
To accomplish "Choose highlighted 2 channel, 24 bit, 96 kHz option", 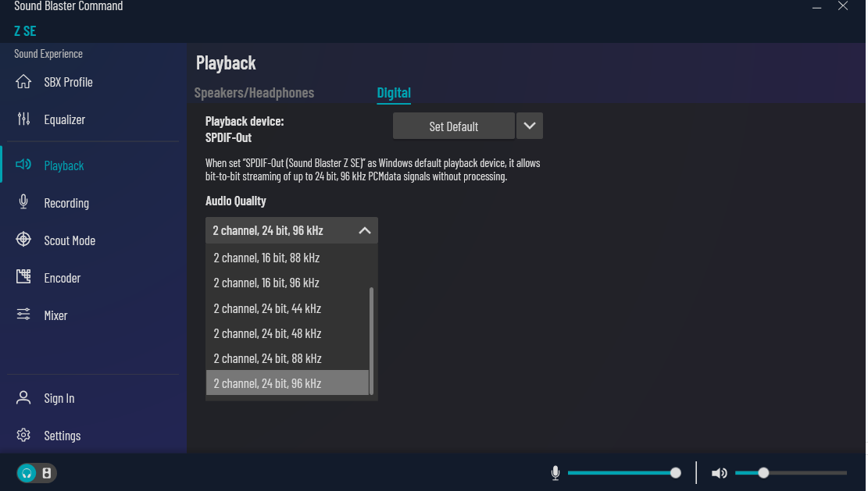I will pyautogui.click(x=288, y=383).
